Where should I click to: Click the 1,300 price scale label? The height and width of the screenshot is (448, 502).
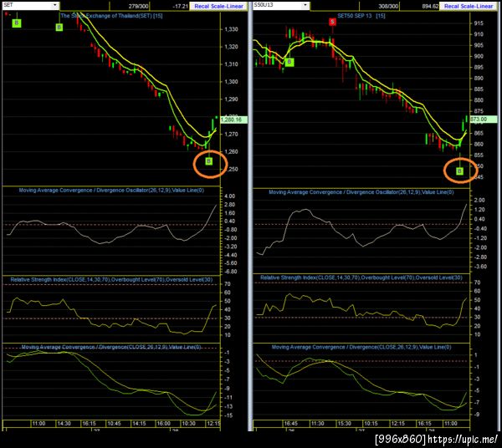231,82
